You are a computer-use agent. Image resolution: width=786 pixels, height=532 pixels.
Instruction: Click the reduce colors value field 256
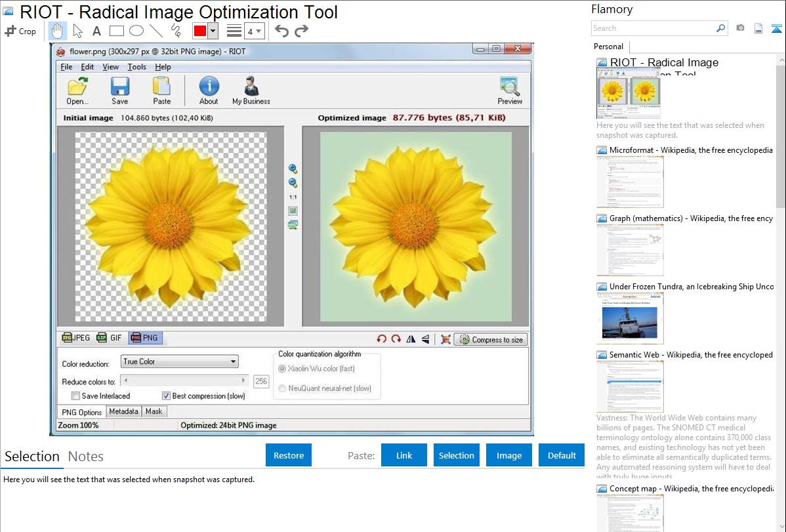pos(261,381)
